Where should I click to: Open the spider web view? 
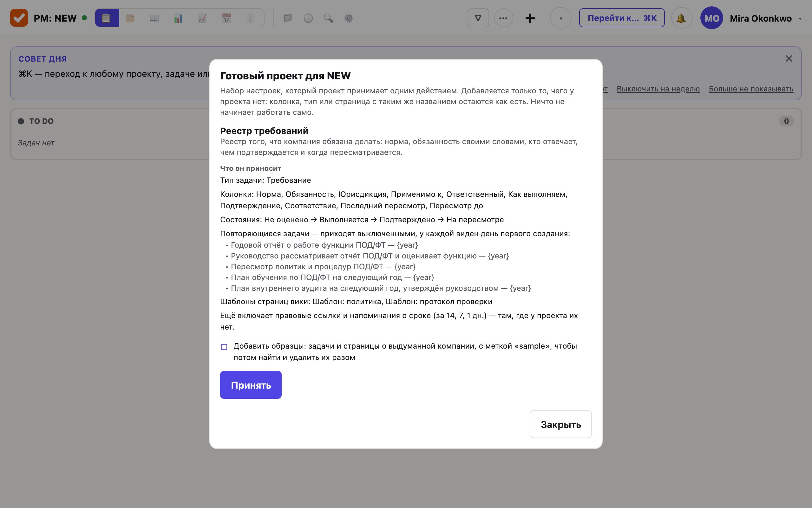(x=251, y=18)
